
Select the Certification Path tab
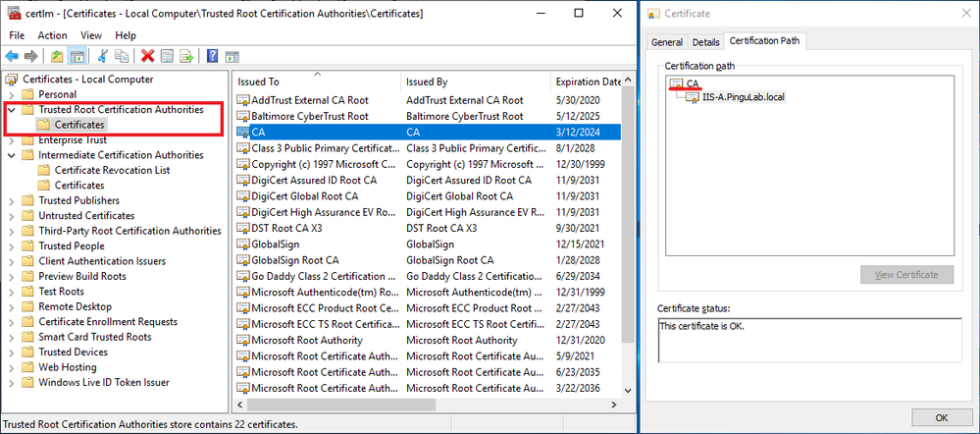[x=765, y=41]
